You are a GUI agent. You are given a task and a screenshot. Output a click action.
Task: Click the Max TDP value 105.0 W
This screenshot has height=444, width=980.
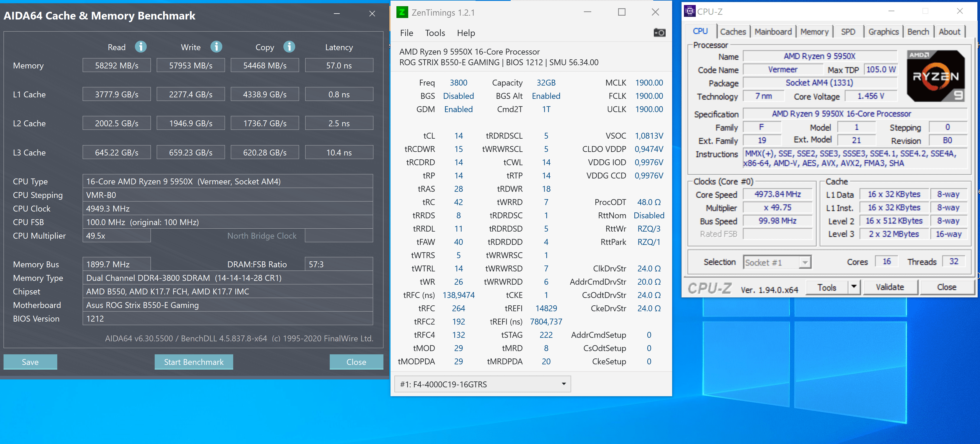pyautogui.click(x=881, y=70)
